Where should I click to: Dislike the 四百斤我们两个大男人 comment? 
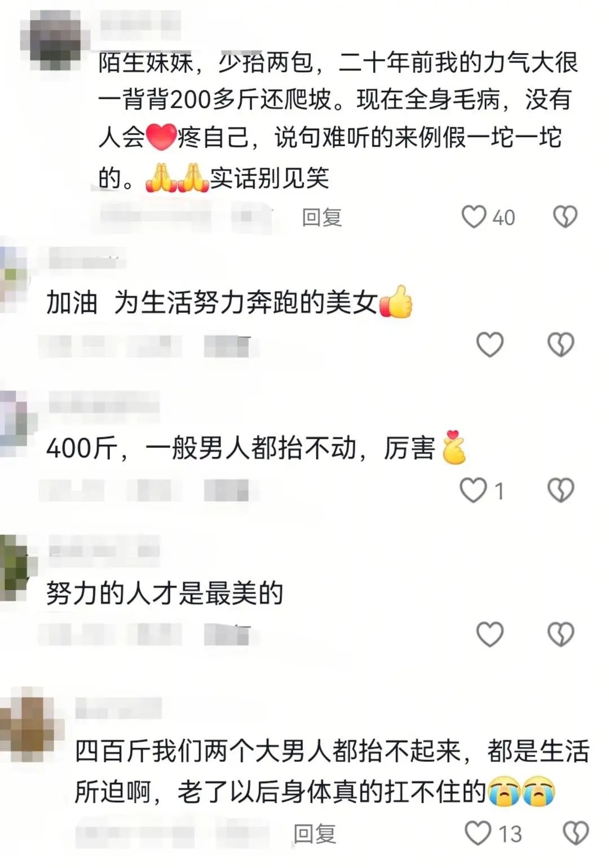click(576, 833)
